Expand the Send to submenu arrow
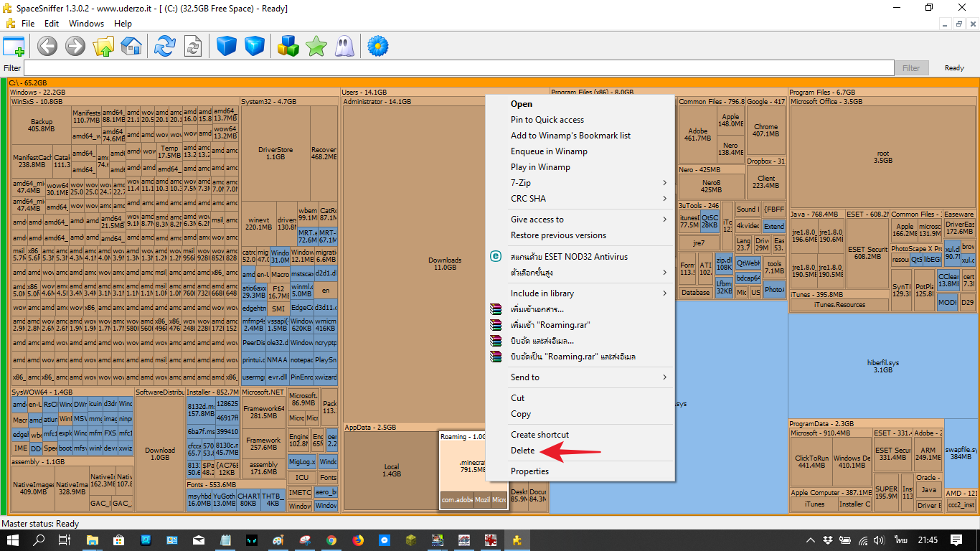Screen dimensions: 980x551 point(665,377)
